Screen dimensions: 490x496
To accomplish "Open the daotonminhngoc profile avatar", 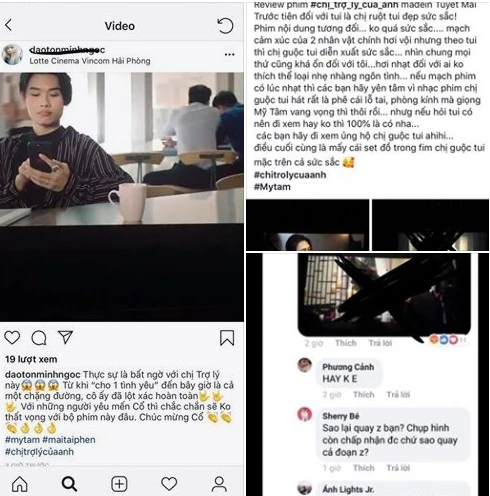I will [x=13, y=54].
